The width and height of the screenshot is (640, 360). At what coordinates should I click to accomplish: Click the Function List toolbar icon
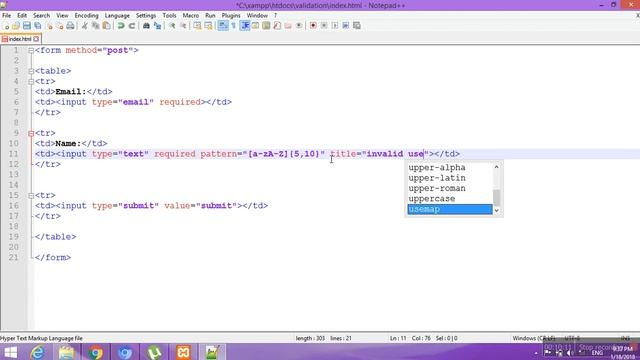click(x=277, y=26)
